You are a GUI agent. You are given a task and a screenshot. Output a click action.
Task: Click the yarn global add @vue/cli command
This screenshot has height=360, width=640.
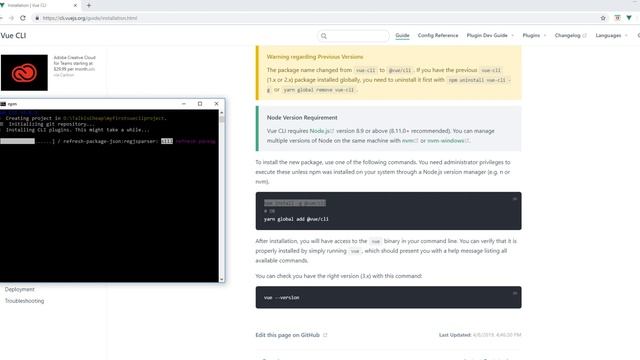[x=296, y=219]
